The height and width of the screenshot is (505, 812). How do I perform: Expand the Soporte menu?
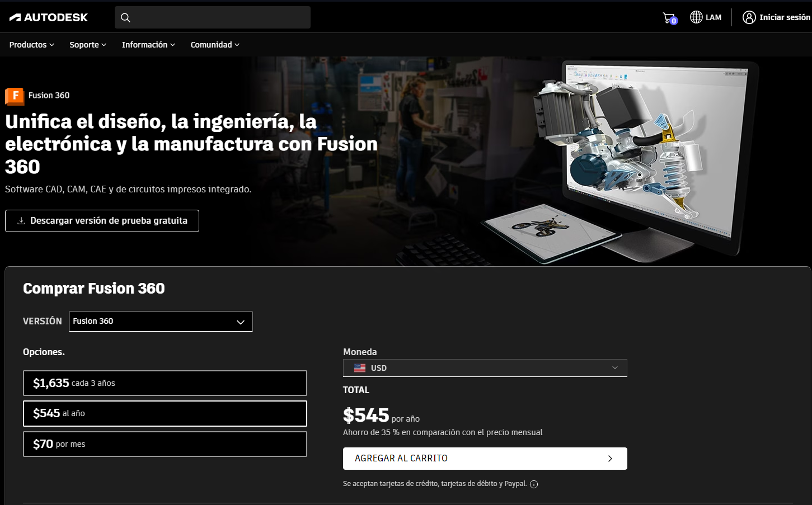click(88, 45)
